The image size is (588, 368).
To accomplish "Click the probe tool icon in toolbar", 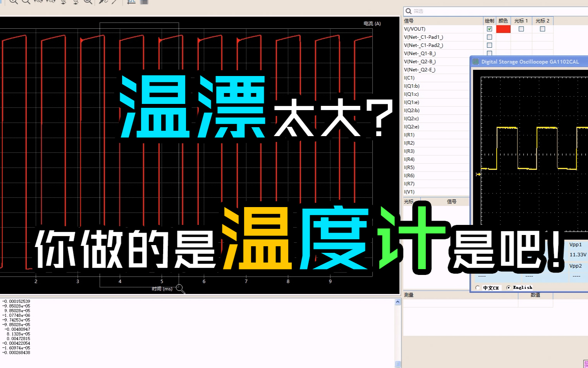I will (103, 2).
